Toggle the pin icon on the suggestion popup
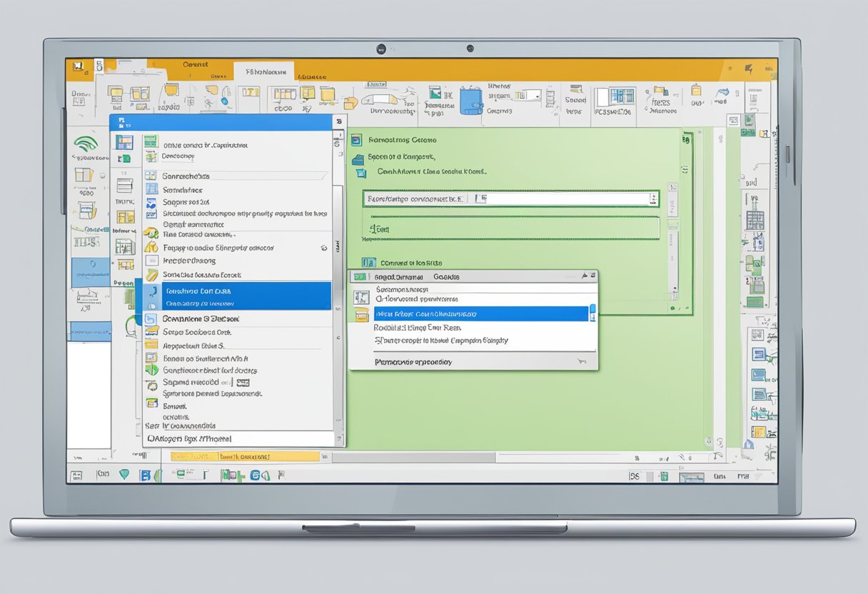The image size is (868, 594). (x=584, y=276)
